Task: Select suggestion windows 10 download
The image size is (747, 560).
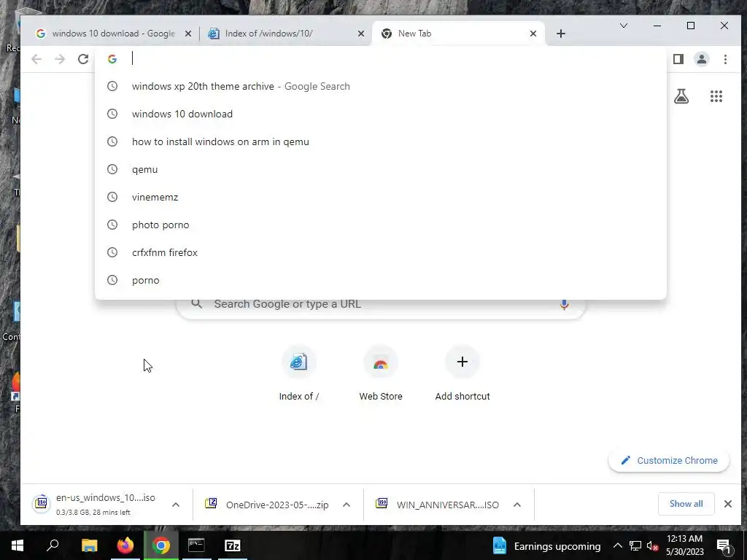Action: pyautogui.click(x=381, y=114)
